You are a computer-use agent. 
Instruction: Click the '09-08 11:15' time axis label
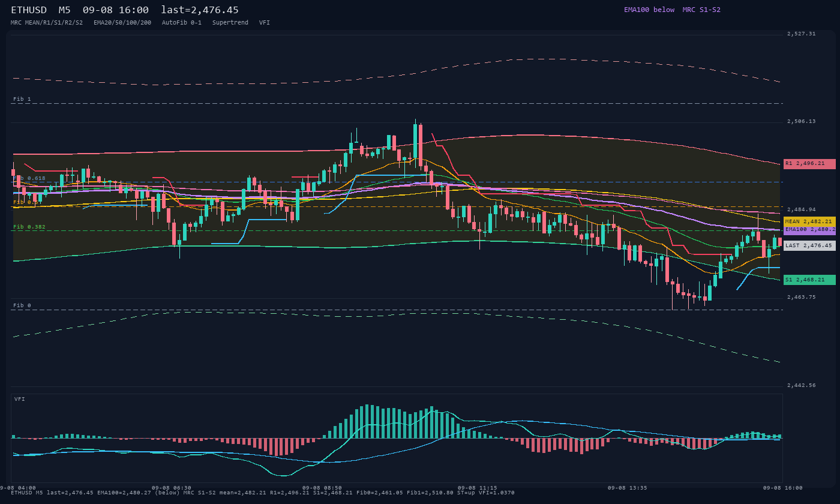tap(478, 488)
